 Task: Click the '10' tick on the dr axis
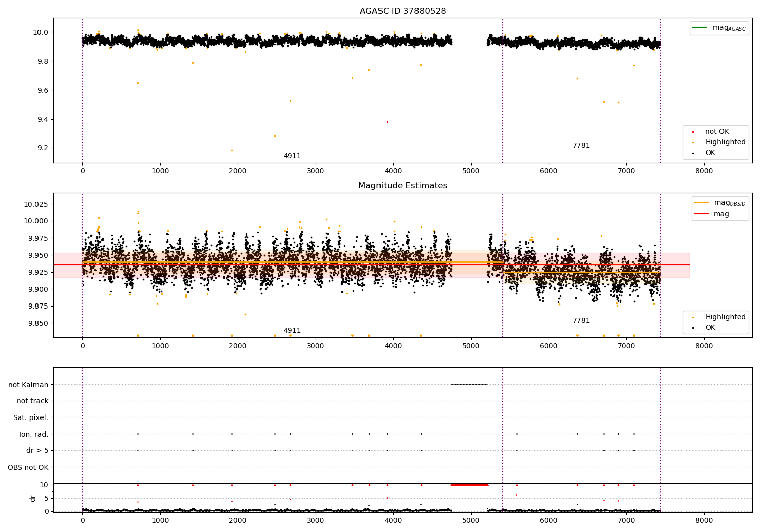tap(44, 485)
